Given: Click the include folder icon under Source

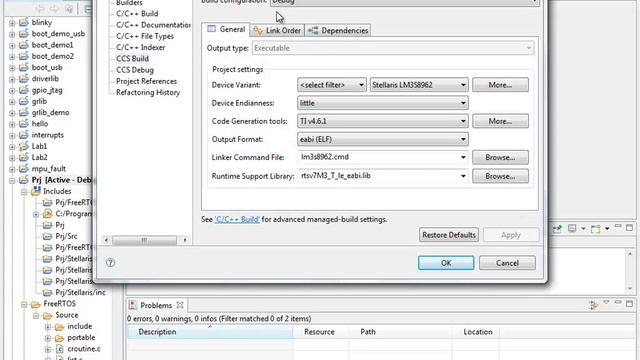Looking at the screenshot, I should pyautogui.click(x=60, y=327).
